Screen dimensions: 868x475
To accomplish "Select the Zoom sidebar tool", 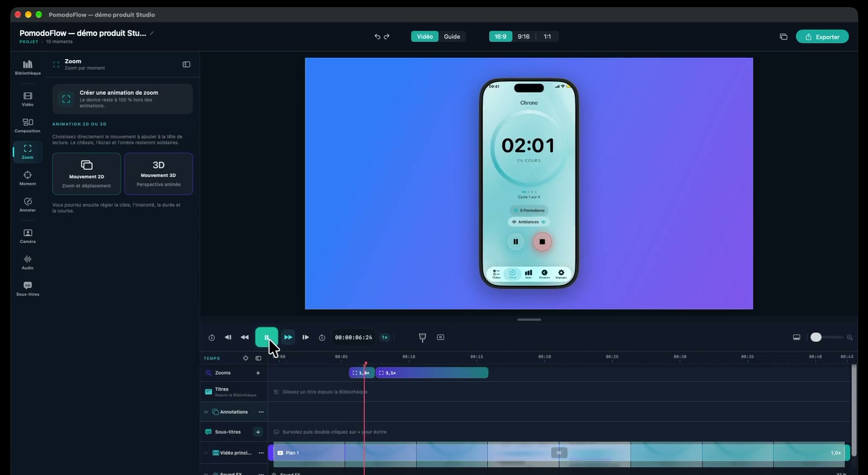I will [28, 151].
